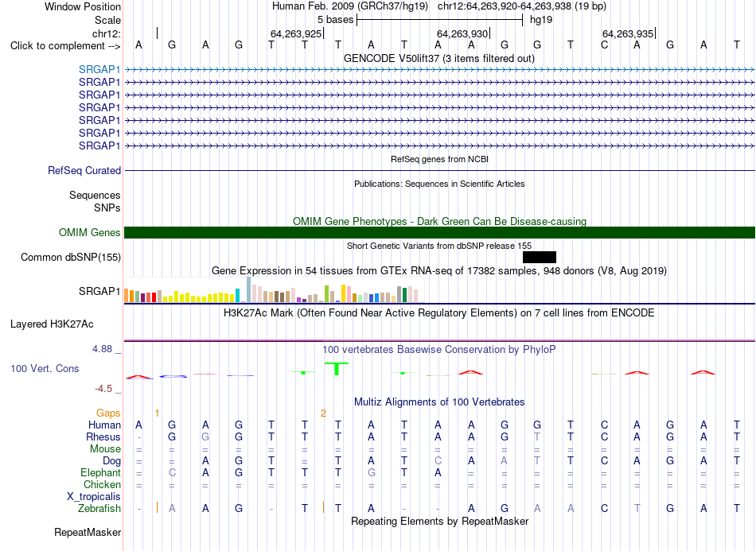Select the Mouse species row label

click(x=105, y=449)
